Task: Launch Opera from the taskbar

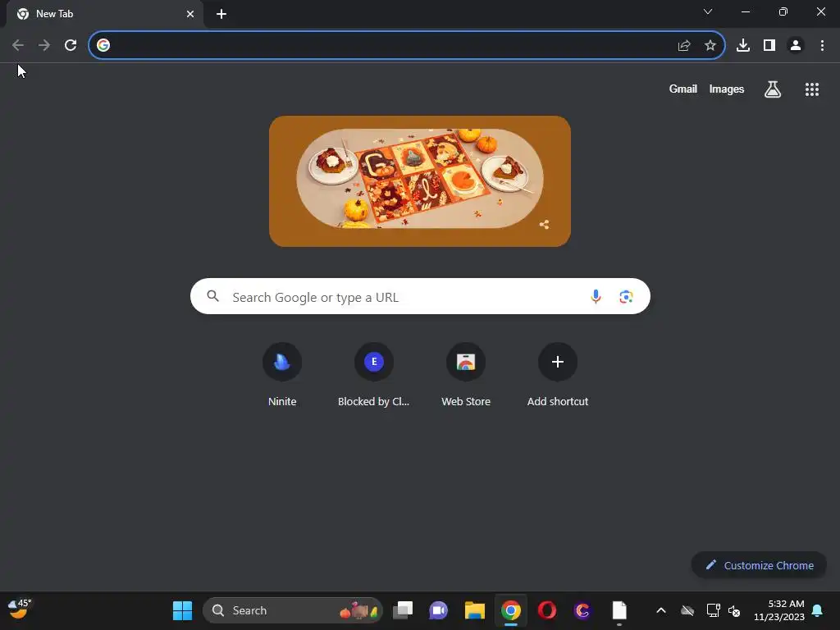Action: pyautogui.click(x=547, y=610)
